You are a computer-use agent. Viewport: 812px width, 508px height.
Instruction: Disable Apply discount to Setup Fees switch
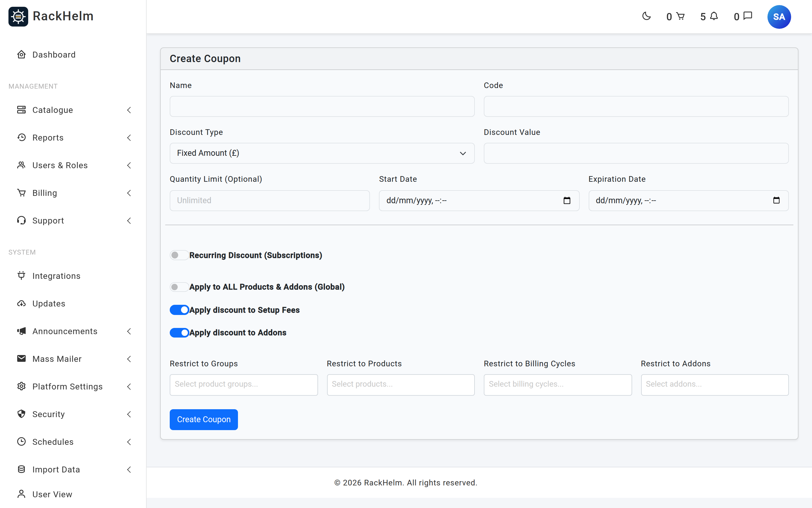point(179,310)
